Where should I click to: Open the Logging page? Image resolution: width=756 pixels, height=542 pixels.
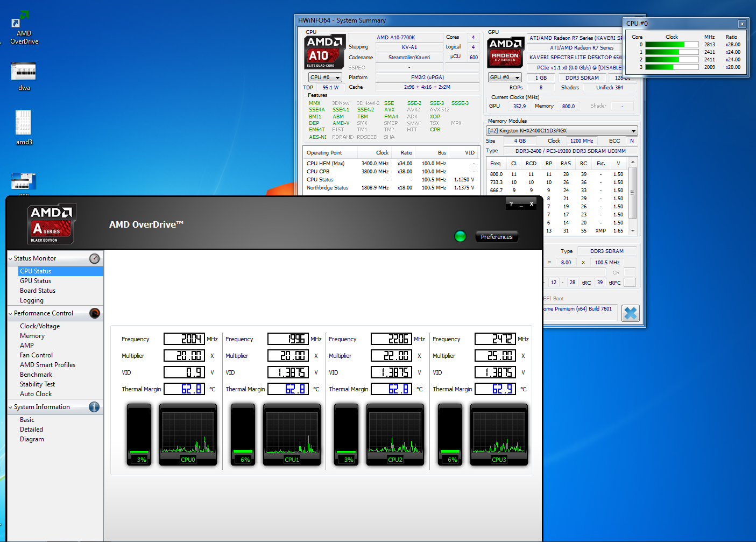click(32, 300)
